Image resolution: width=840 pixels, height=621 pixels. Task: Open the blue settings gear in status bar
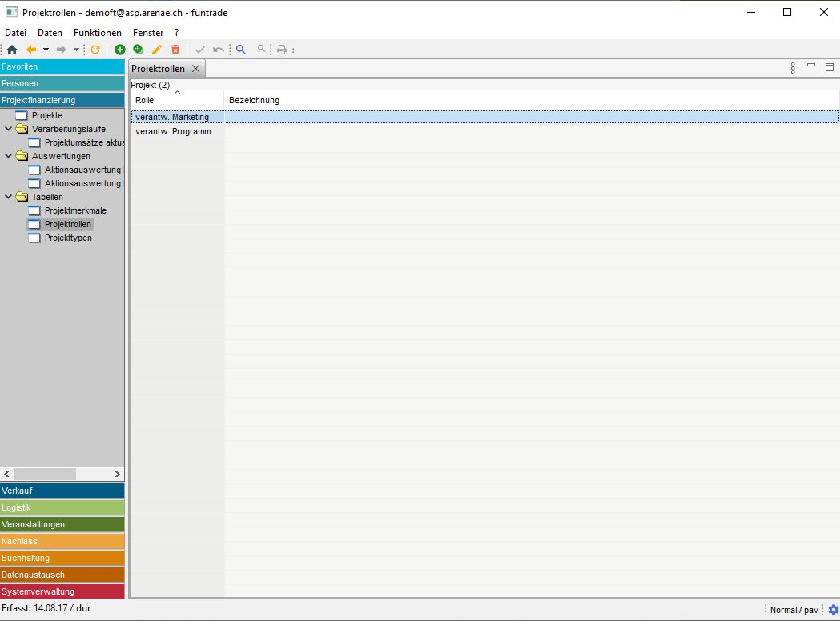coord(833,610)
